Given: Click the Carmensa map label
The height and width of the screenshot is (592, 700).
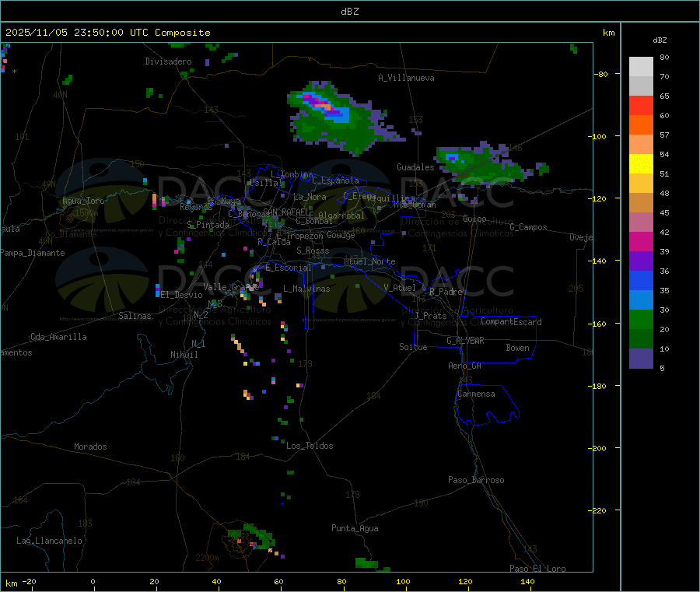Looking at the screenshot, I should [x=476, y=394].
